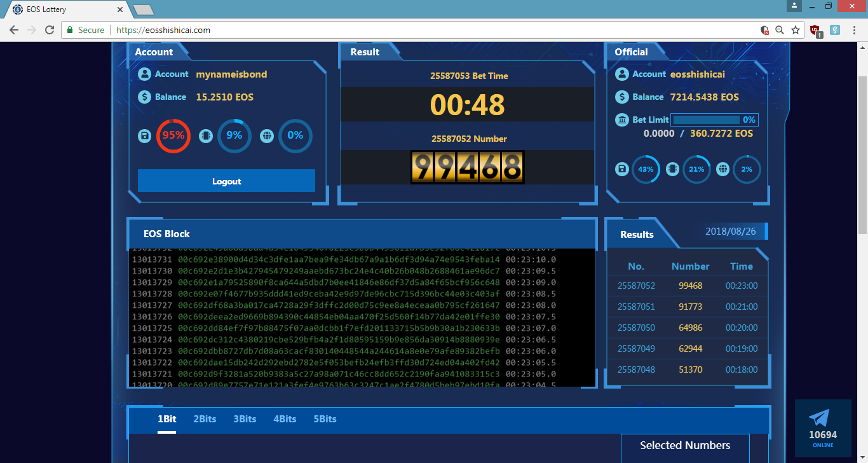This screenshot has height=463, width=868.
Task: Click the Selected Numbers heading
Action: (x=685, y=445)
